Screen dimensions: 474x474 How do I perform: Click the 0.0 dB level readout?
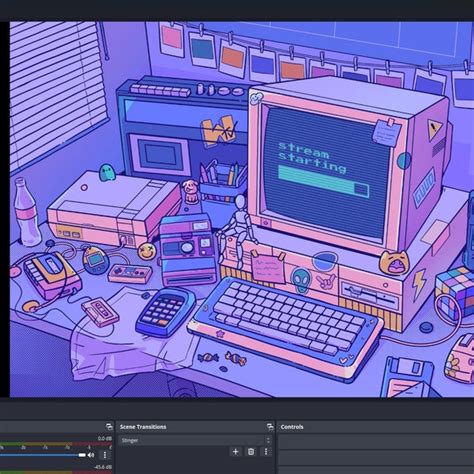coord(105,438)
